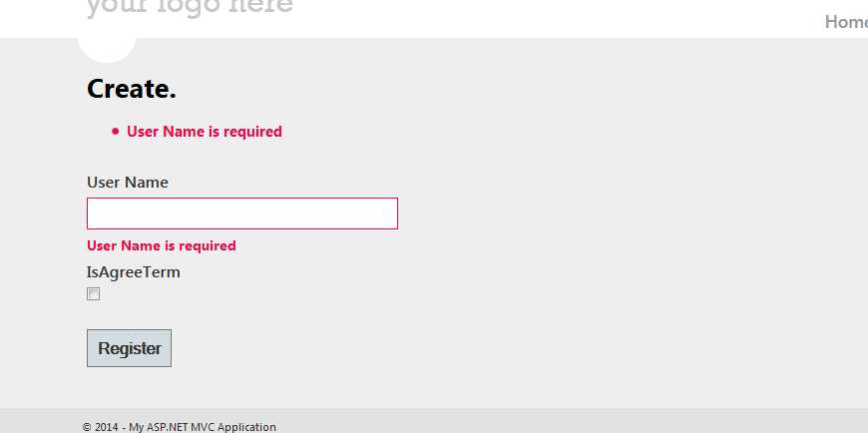
Task: Tick the IsAgreeTerm checkbox
Action: click(x=94, y=294)
